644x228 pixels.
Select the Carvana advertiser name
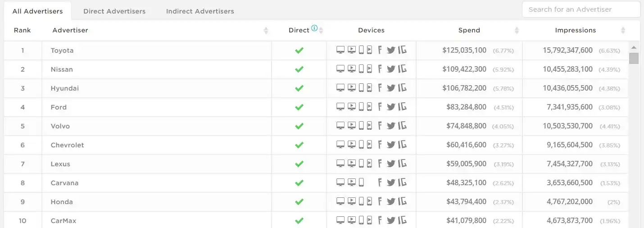pyautogui.click(x=64, y=183)
